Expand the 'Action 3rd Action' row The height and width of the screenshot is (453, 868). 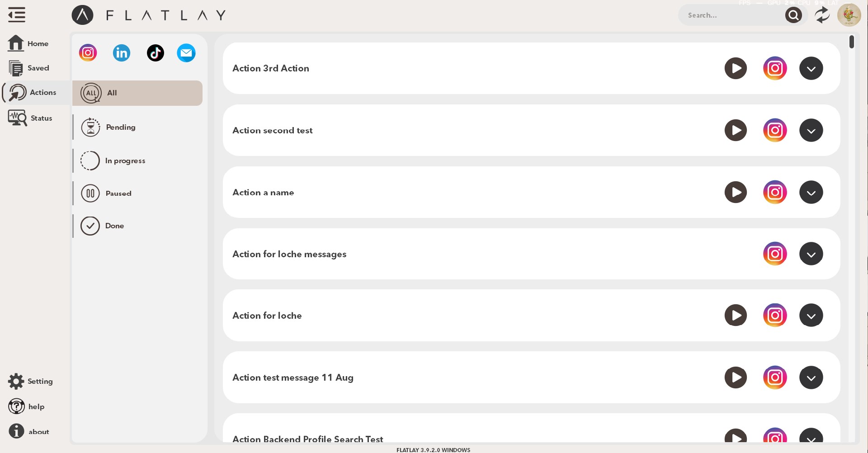tap(811, 68)
